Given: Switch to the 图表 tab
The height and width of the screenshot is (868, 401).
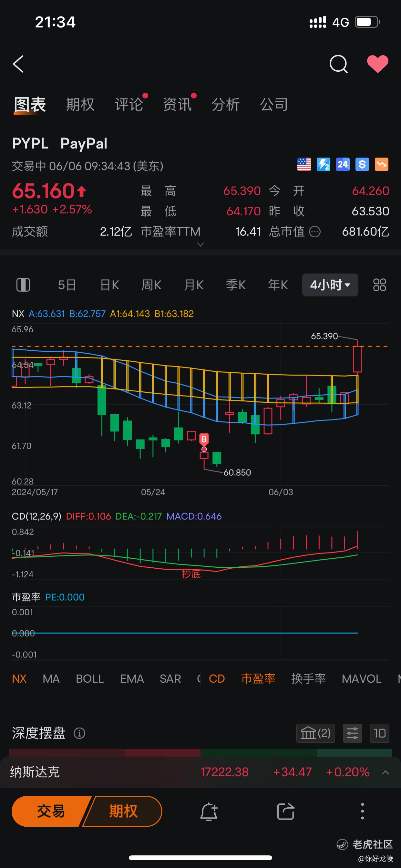Looking at the screenshot, I should pyautogui.click(x=30, y=104).
